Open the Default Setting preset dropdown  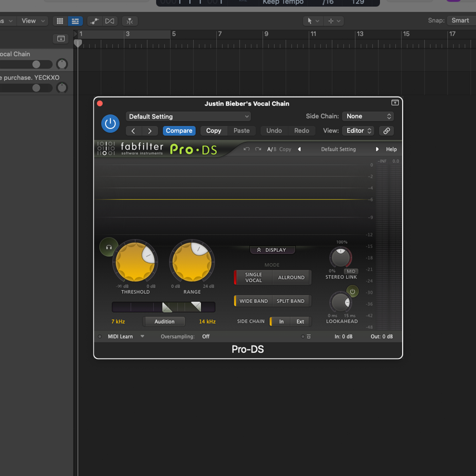(x=188, y=117)
